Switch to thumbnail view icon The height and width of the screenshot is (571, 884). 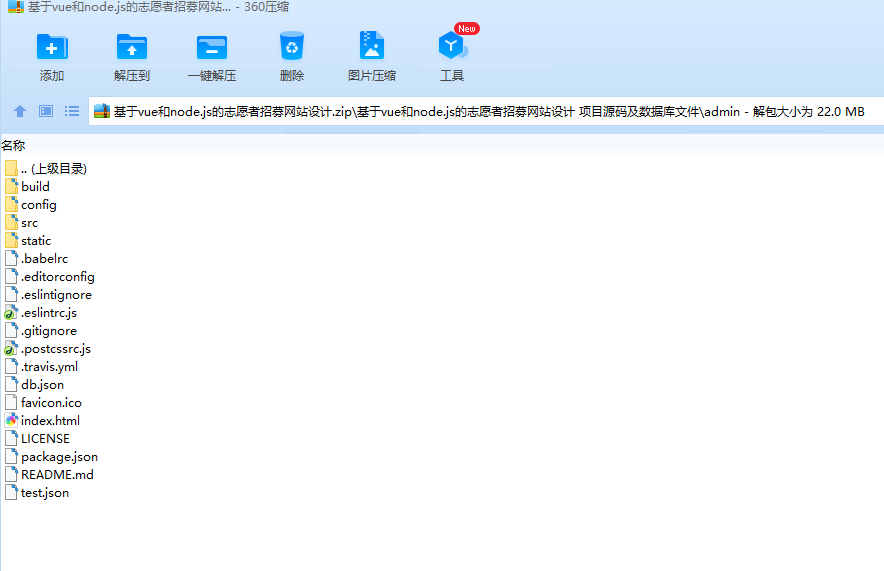(x=46, y=111)
